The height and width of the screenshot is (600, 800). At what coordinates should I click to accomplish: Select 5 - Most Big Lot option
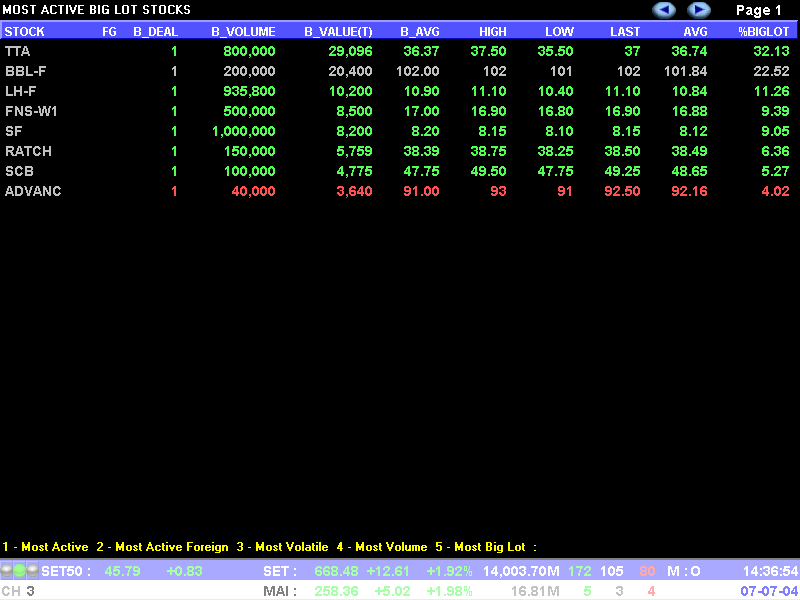(x=480, y=547)
